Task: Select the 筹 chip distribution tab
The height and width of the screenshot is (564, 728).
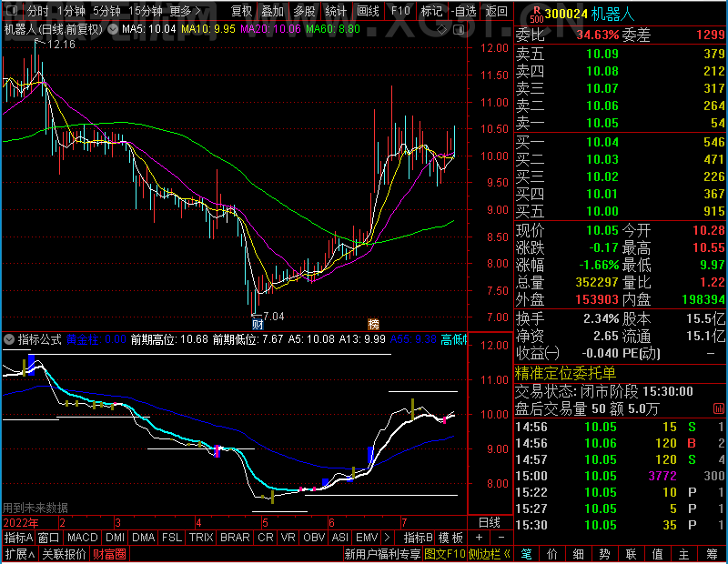Action: click(x=712, y=554)
